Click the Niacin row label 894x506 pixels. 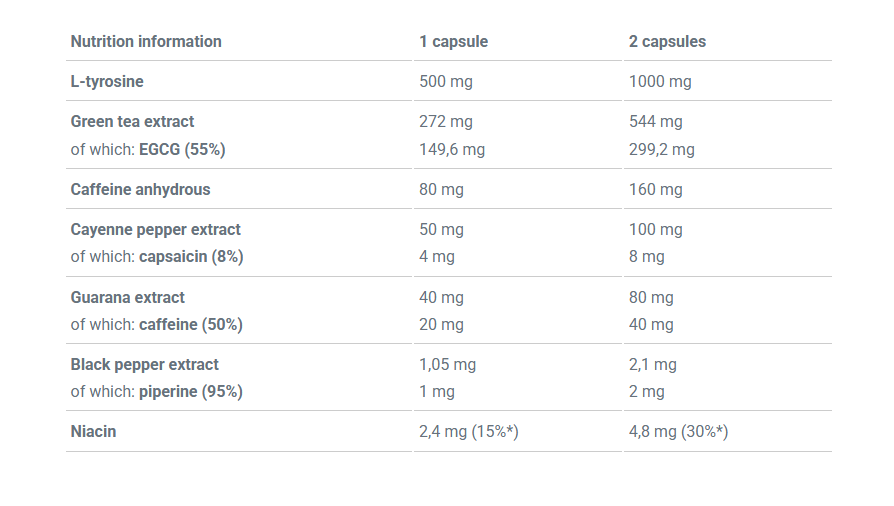coord(94,432)
